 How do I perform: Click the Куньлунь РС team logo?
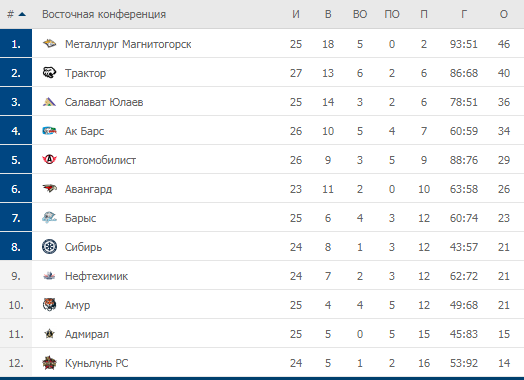(49, 363)
